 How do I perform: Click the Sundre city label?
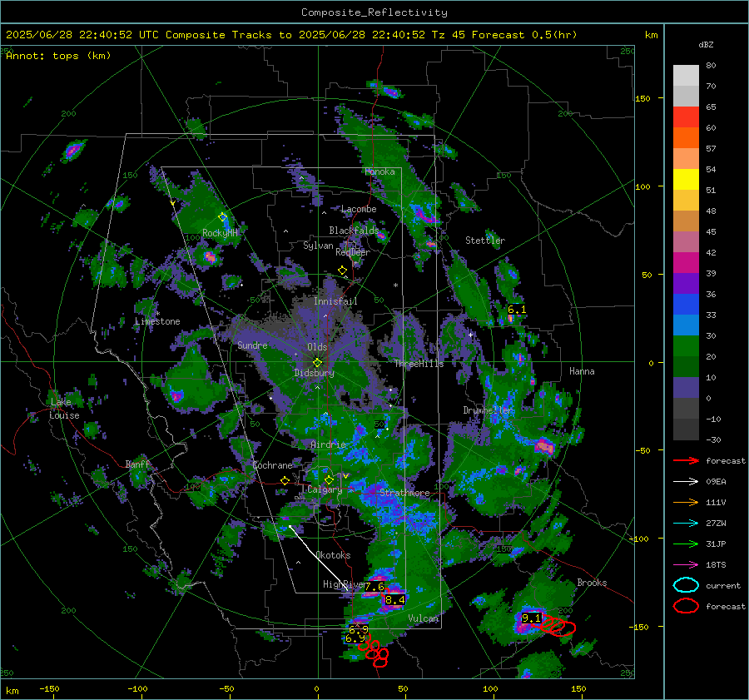point(252,345)
